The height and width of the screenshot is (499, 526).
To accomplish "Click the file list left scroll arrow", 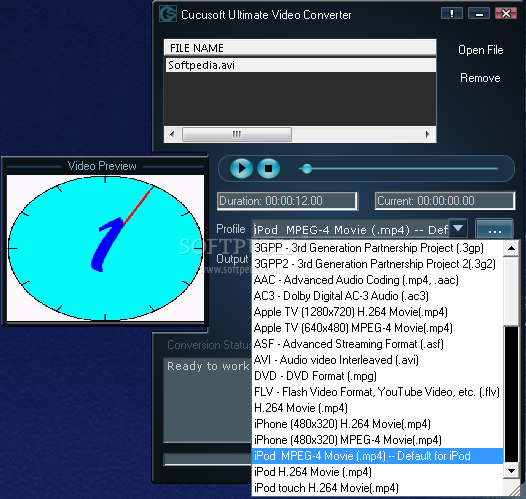I will (x=172, y=134).
